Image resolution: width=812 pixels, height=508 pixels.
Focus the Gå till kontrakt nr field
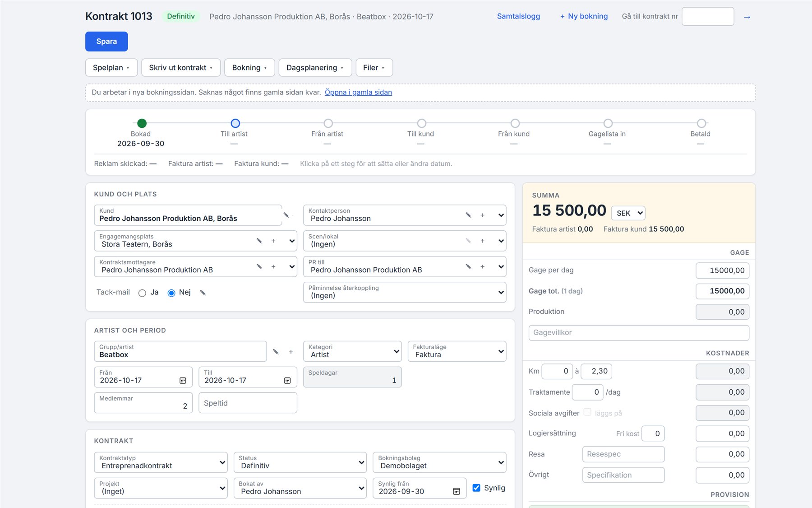click(708, 16)
